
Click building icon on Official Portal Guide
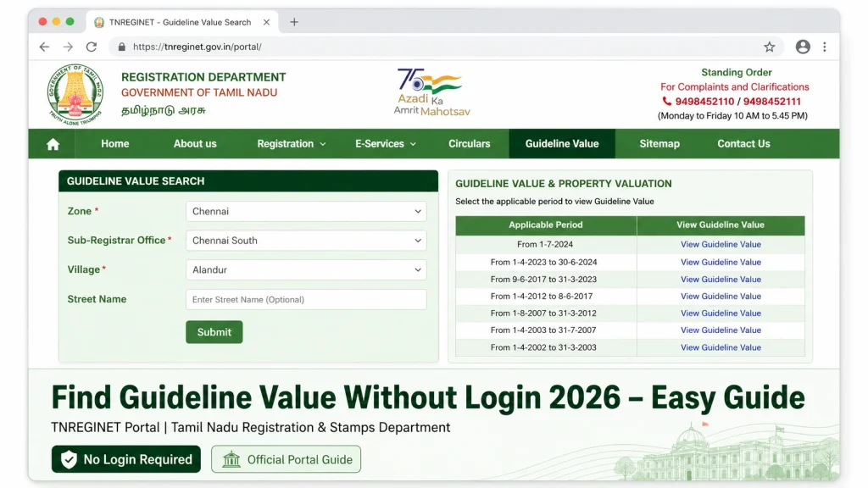[231, 459]
